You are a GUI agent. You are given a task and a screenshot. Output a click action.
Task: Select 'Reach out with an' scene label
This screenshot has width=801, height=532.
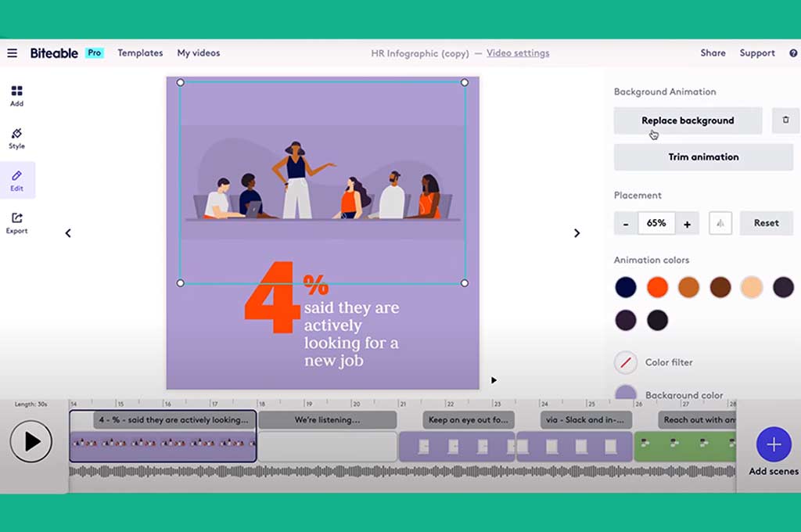coord(697,420)
